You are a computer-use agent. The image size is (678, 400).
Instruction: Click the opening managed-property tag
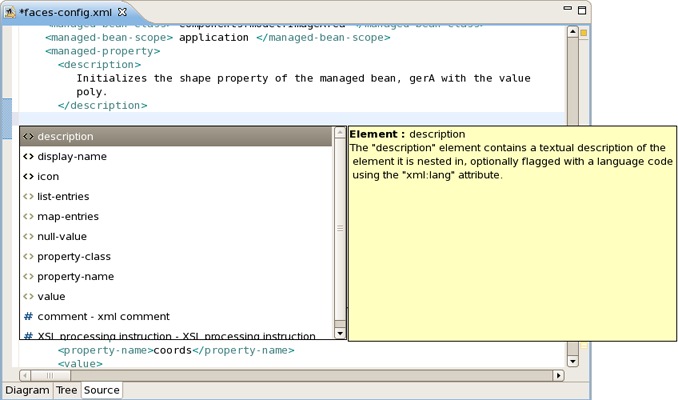point(102,51)
